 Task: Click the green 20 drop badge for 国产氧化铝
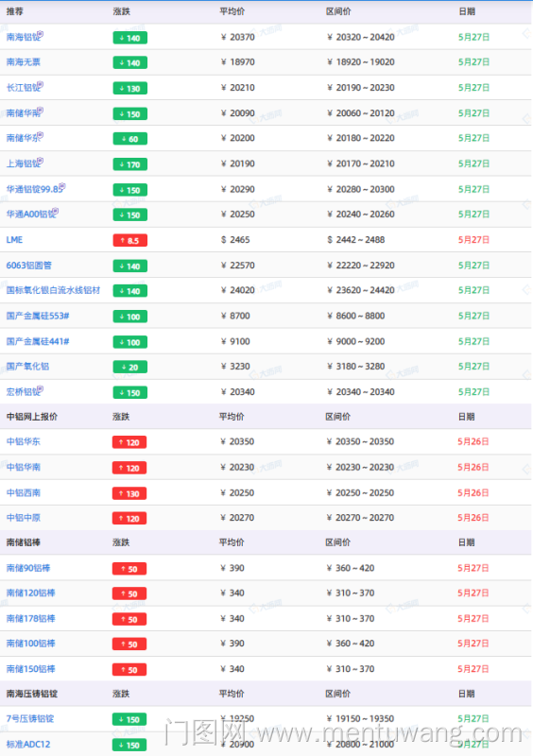[129, 368]
